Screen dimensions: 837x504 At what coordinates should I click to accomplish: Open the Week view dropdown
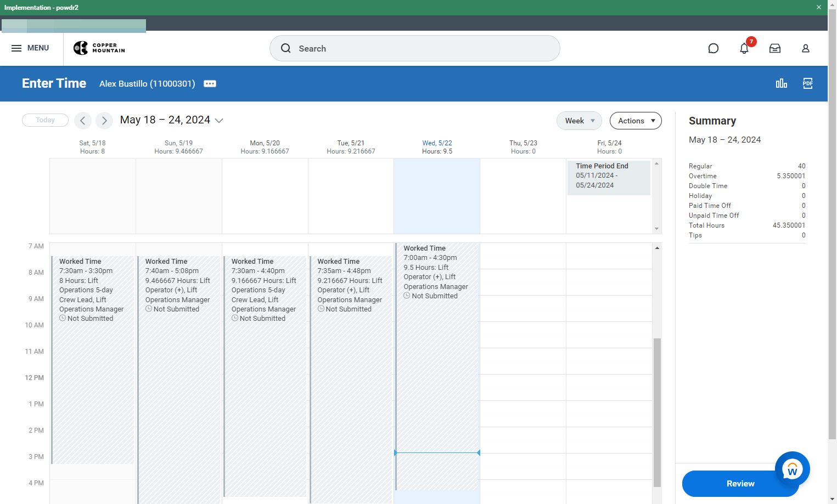(579, 121)
